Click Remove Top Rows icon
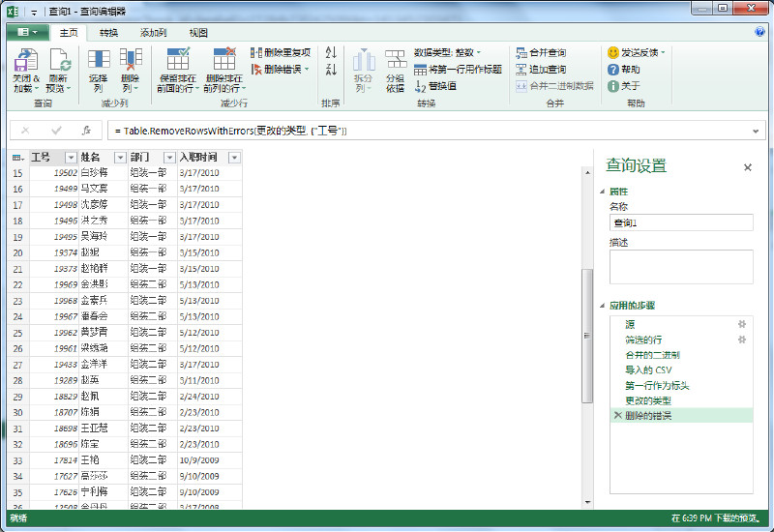Image resolution: width=774 pixels, height=532 pixels. 224,59
